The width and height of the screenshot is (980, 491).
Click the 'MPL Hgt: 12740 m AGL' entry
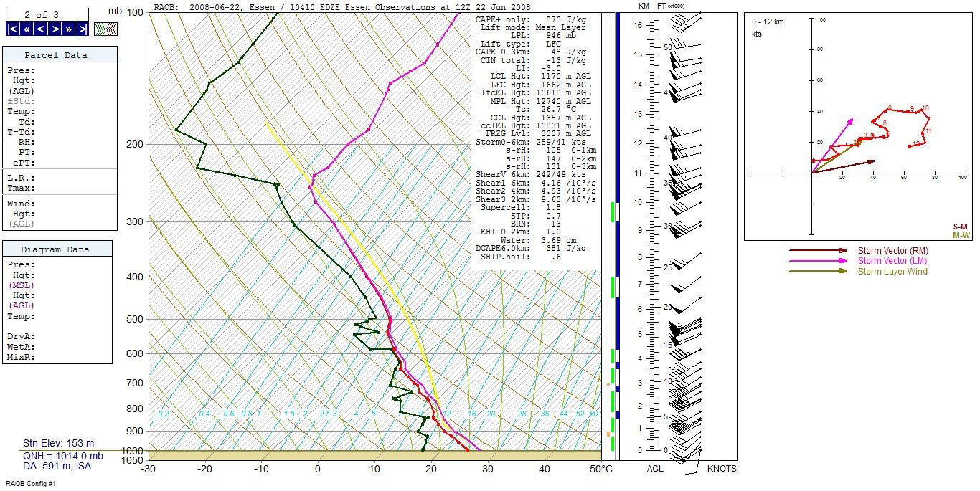point(541,101)
